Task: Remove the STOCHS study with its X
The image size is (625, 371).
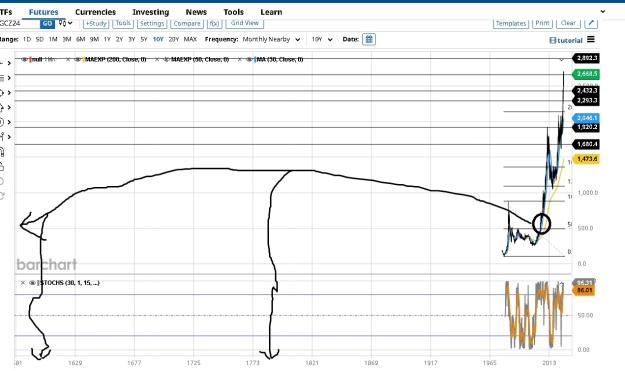Action: tap(23, 283)
